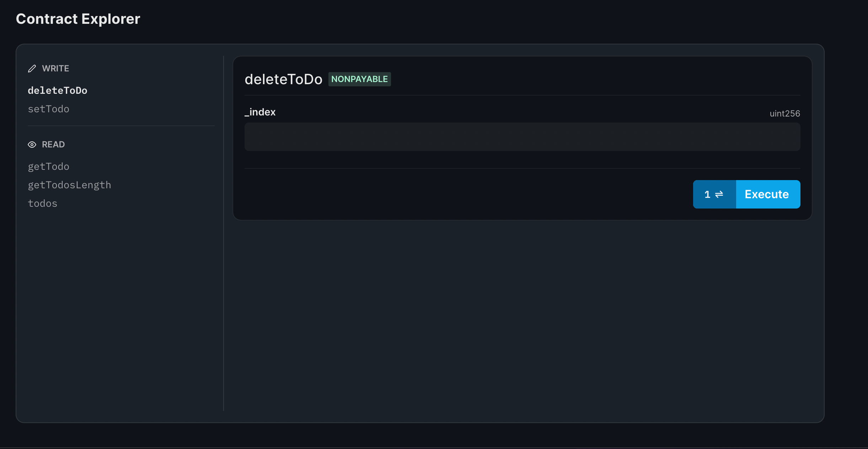Click the deleteToDo panel heading

pyautogui.click(x=283, y=79)
